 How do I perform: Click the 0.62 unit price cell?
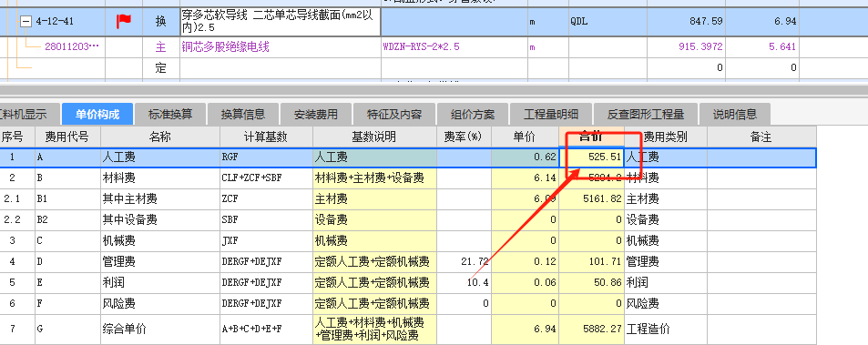click(x=525, y=157)
